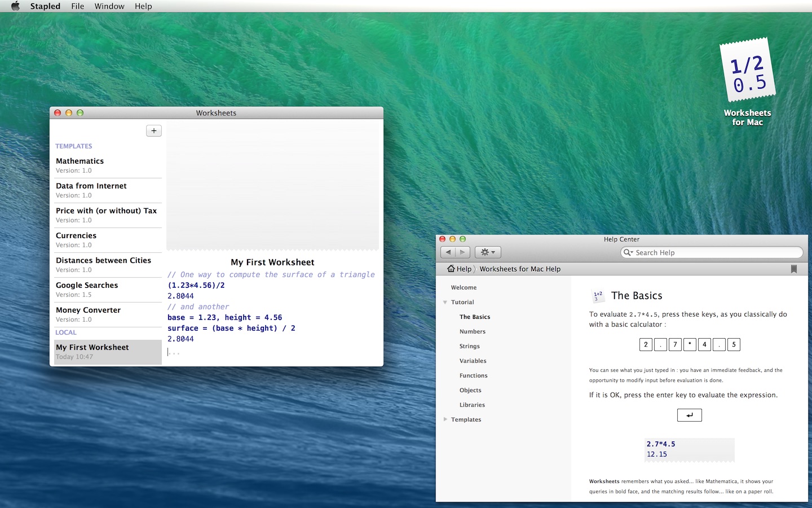Click the Help home breadcrumb
The image size is (812, 508).
tap(459, 269)
